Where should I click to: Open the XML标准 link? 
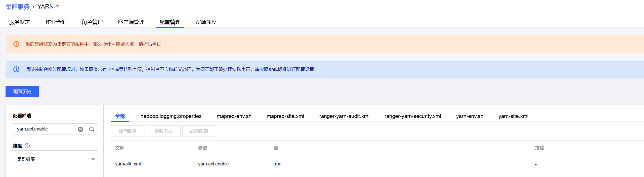(277, 69)
